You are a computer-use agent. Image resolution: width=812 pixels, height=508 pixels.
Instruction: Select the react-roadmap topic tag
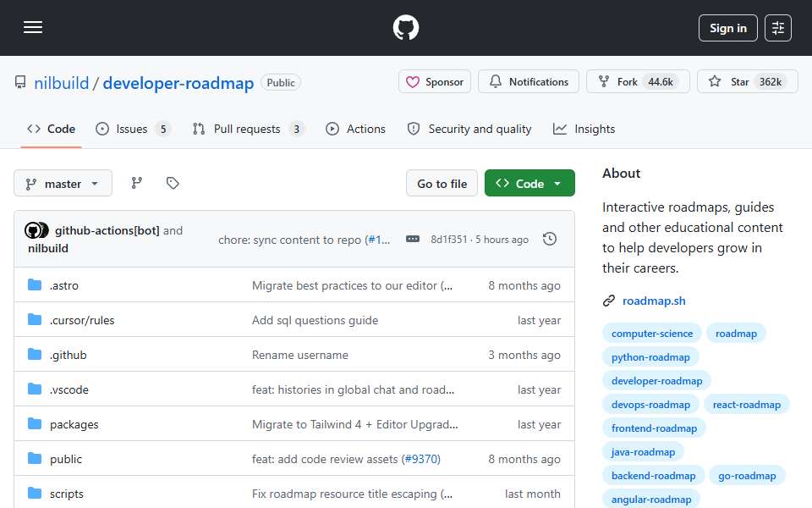click(x=746, y=405)
